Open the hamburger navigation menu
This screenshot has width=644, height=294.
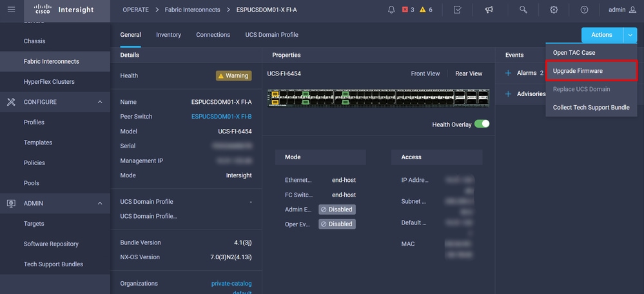[x=11, y=10]
